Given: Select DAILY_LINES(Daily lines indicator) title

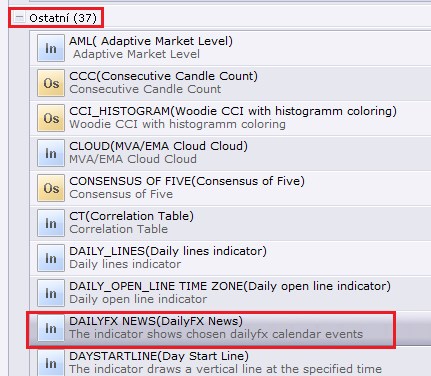Looking at the screenshot, I should click(x=168, y=251).
